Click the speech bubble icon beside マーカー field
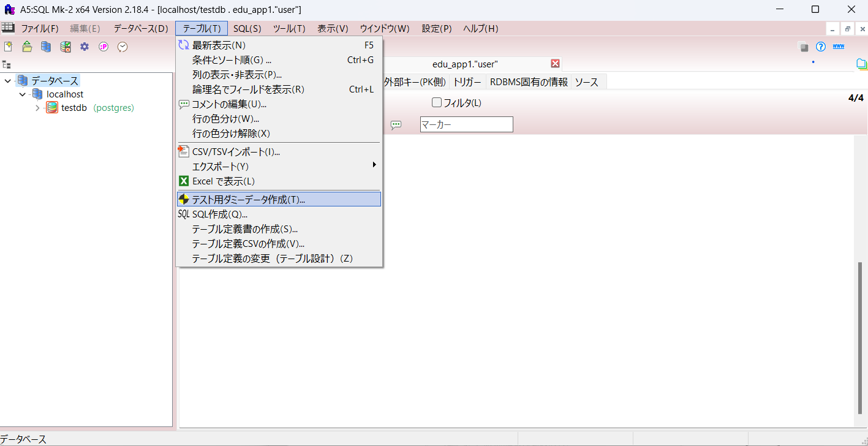 [396, 124]
